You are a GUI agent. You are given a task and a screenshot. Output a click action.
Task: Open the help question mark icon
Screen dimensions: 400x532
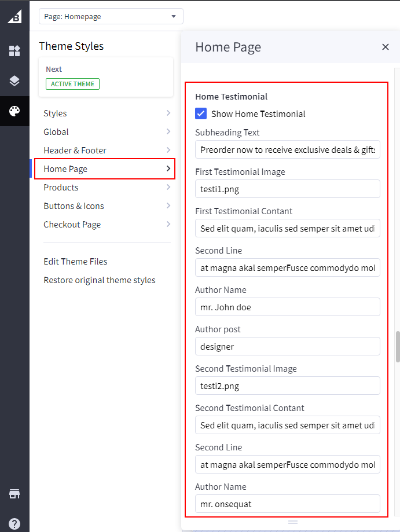pyautogui.click(x=14, y=523)
